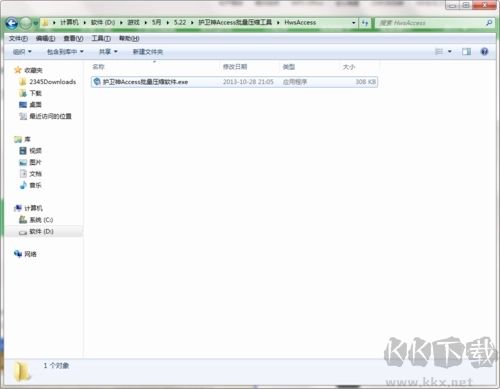Sort by the 修改日期 column header
This screenshot has height=389, width=500.
point(235,67)
